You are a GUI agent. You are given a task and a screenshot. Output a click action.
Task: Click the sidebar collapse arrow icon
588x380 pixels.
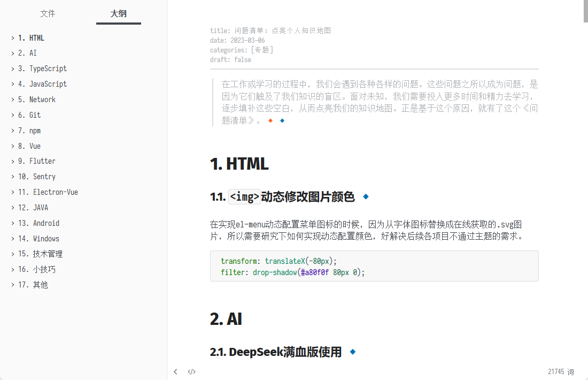point(175,371)
